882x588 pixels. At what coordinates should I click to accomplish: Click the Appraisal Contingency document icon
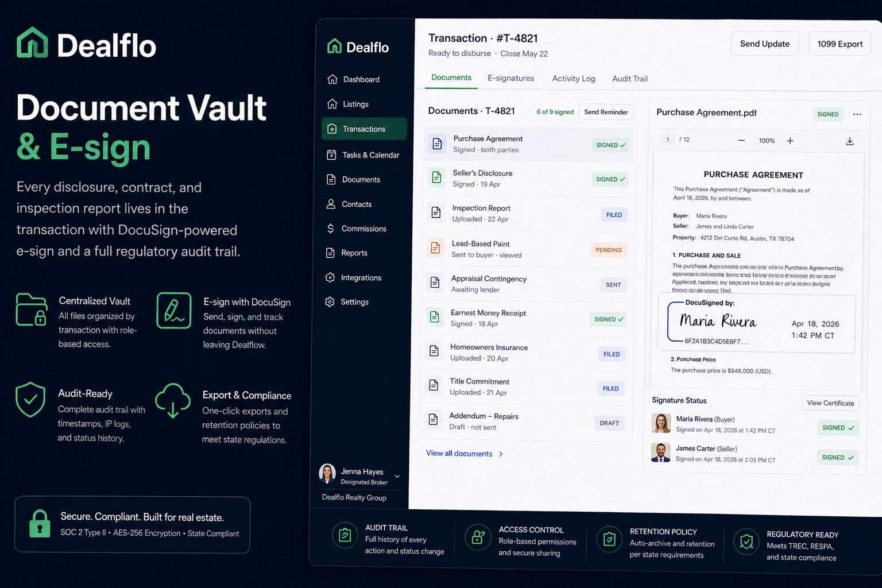tap(435, 283)
